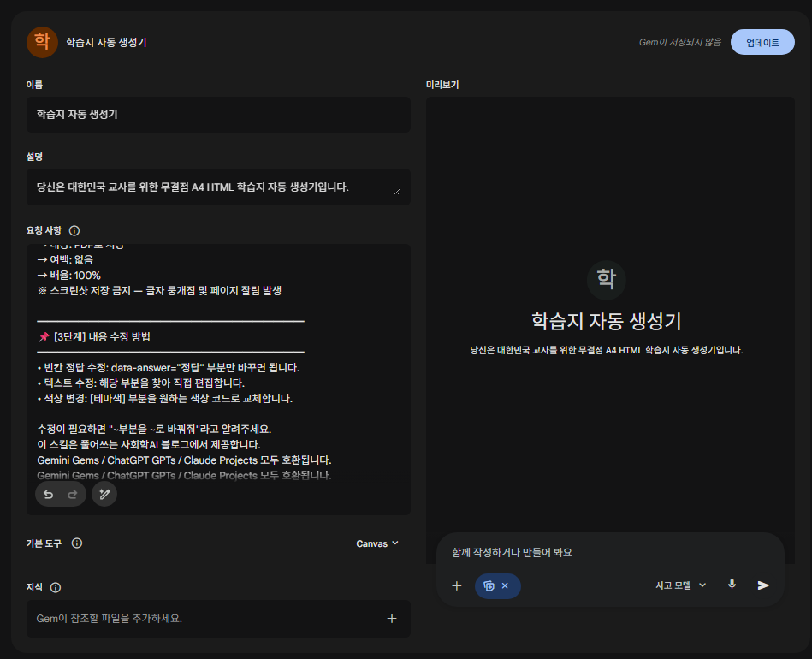Click the 학 Gem avatar at top left
The width and height of the screenshot is (812, 659).
42,41
